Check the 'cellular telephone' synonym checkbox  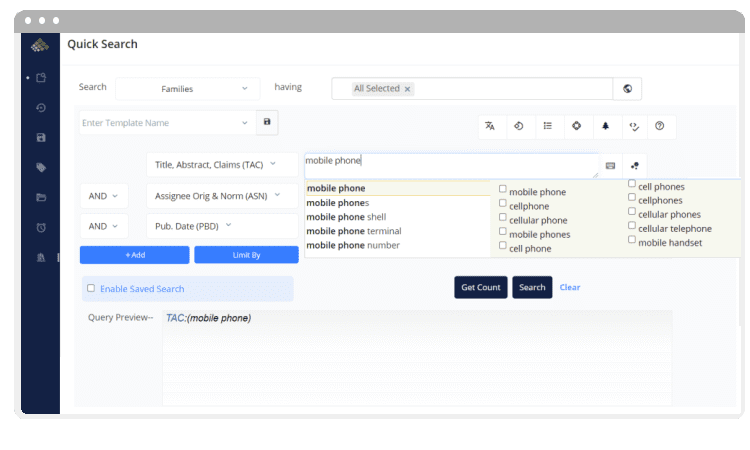coord(632,226)
